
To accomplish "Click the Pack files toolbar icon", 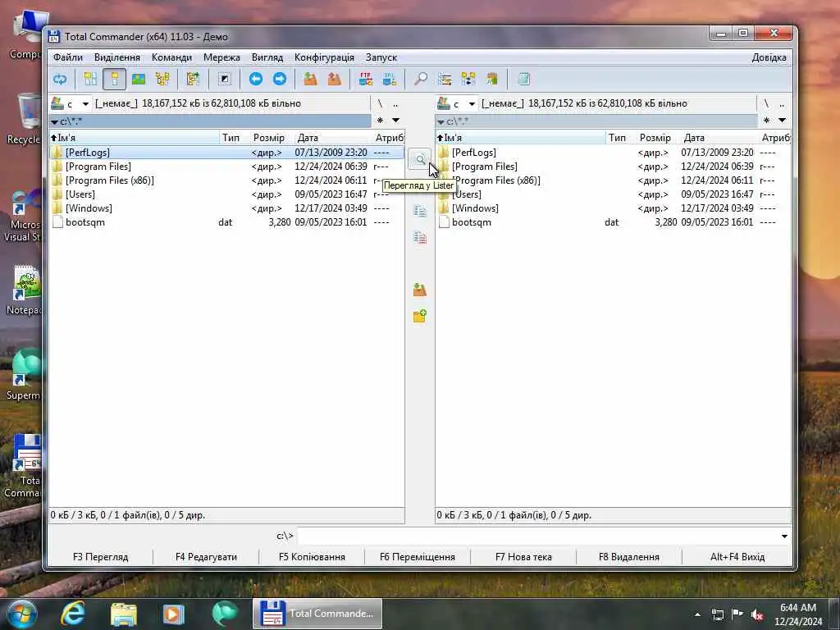I will (x=310, y=80).
